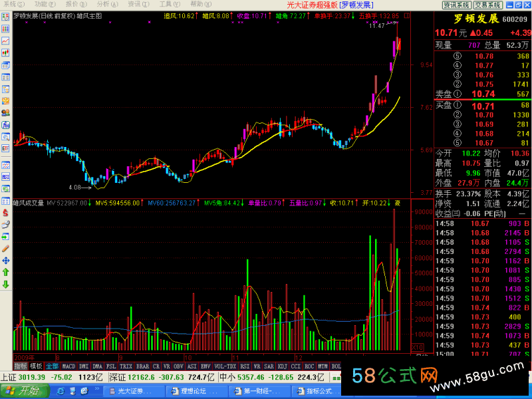Select the 全部 indicator tab

[52, 366]
